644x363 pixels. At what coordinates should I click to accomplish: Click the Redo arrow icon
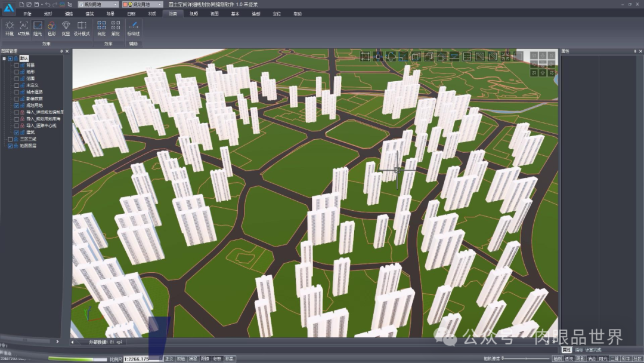(x=55, y=4)
